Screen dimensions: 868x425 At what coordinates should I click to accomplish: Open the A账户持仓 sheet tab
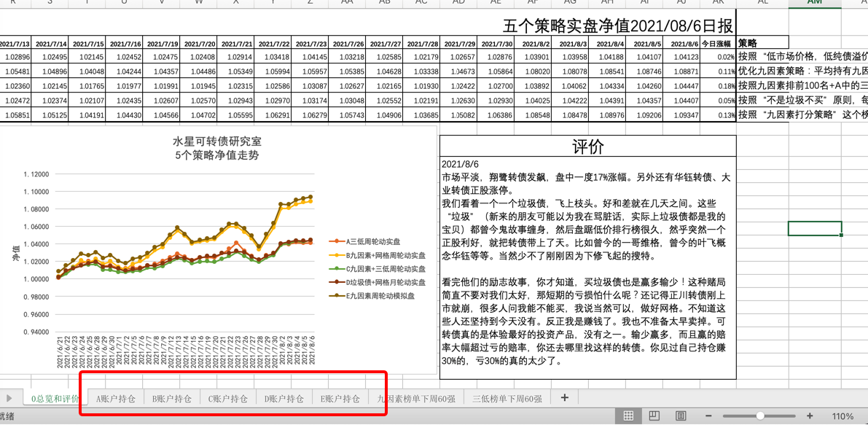point(116,399)
